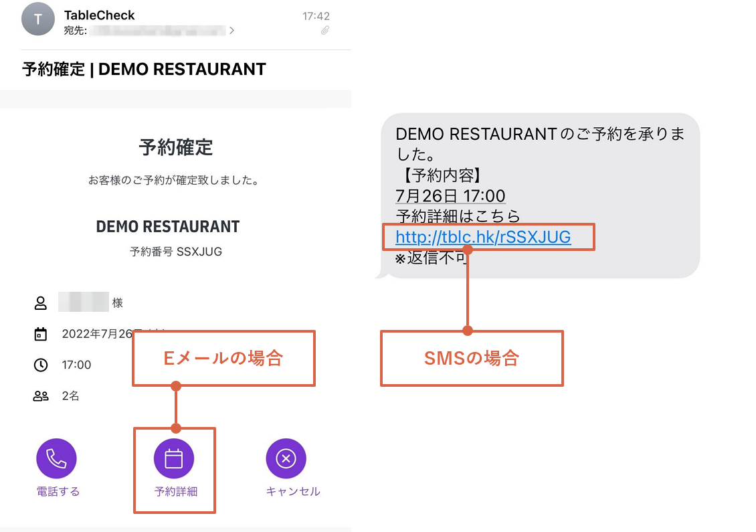Click the clock icon beside 17:00
This screenshot has width=756, height=532.
[41, 365]
